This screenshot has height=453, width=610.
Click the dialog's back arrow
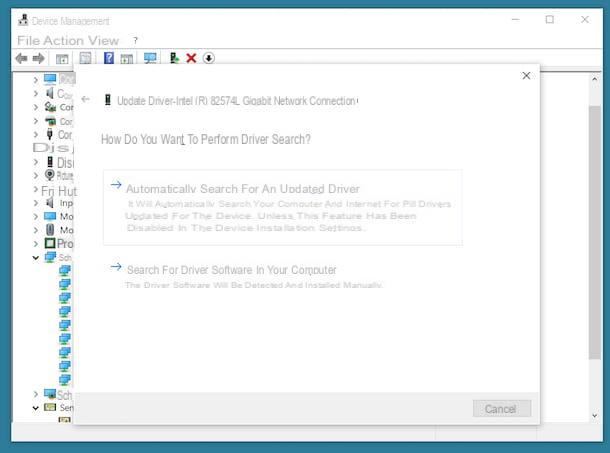pyautogui.click(x=86, y=99)
